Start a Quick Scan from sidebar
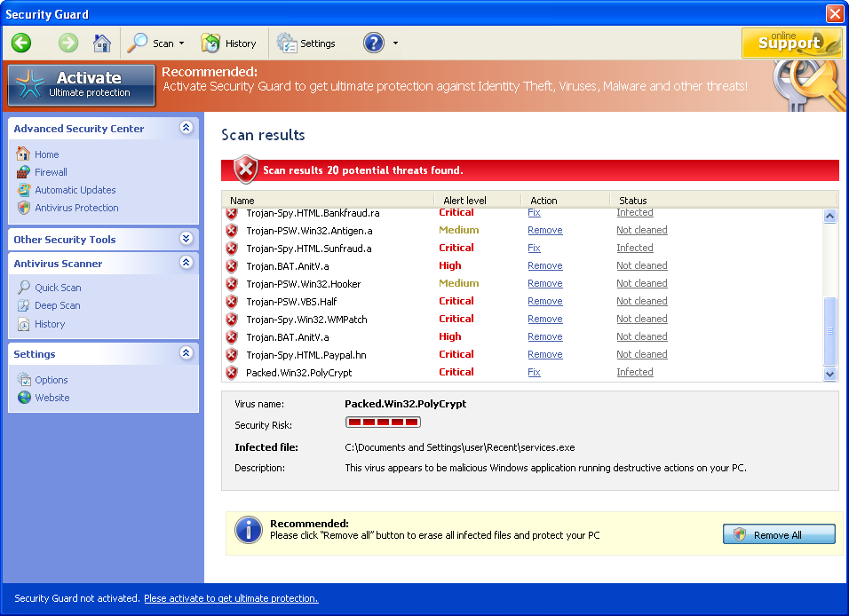The width and height of the screenshot is (849, 616). [58, 288]
